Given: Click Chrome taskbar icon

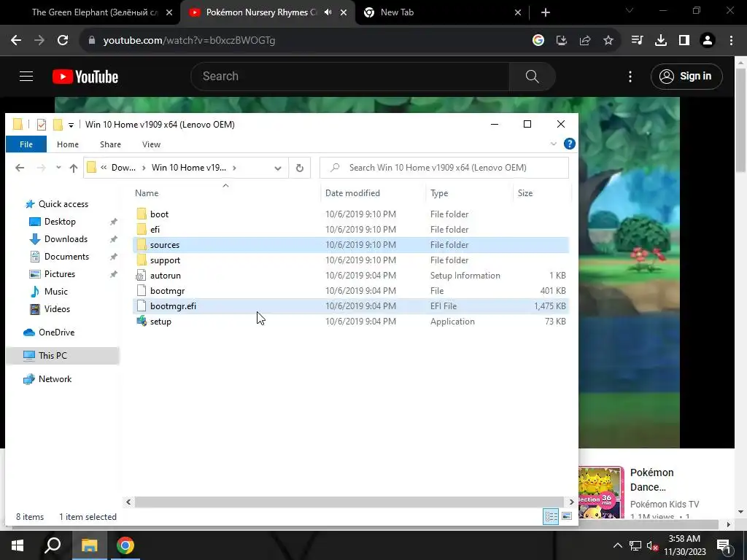Looking at the screenshot, I should tap(125, 545).
